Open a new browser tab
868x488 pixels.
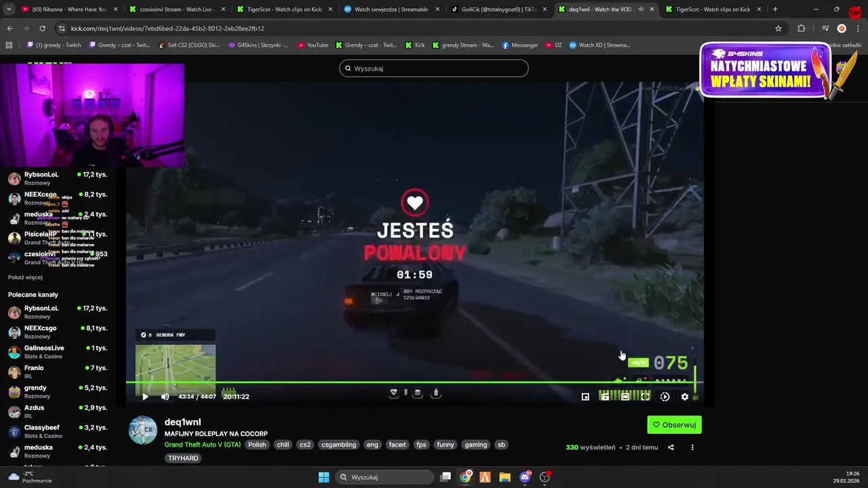775,9
